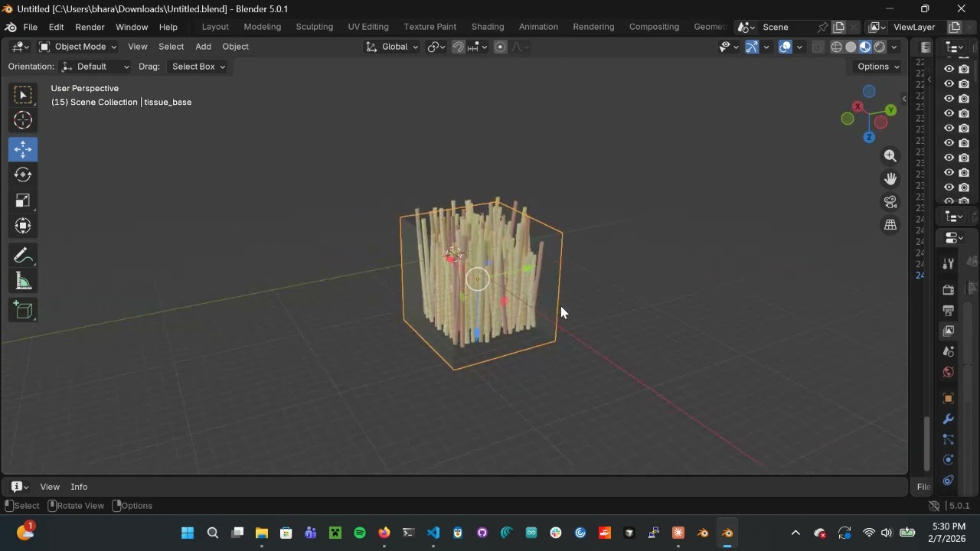Open the pivot point dropdown
This screenshot has height=551, width=980.
click(436, 47)
